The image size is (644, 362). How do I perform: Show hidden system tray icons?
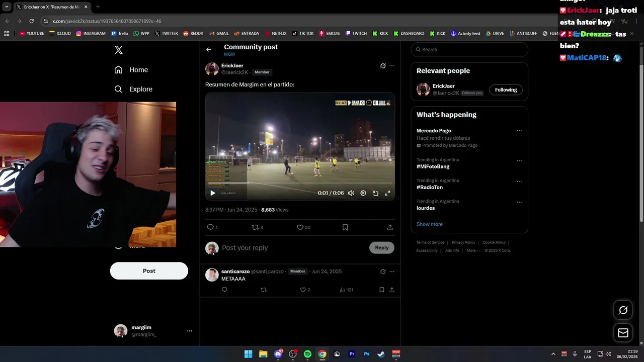click(553, 354)
